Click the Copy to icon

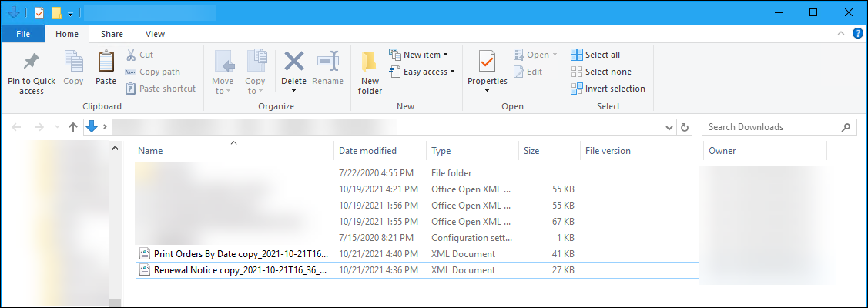pos(256,62)
